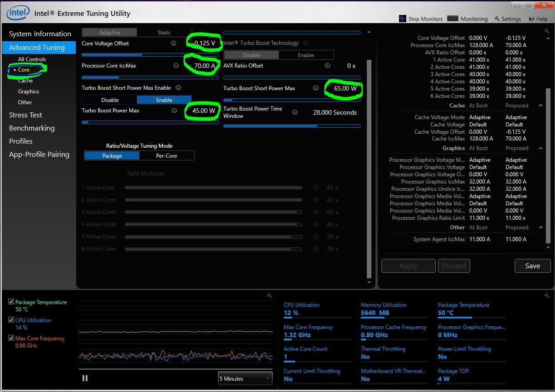Open App-Profile Pairing section
This screenshot has height=392, width=555.
pos(39,154)
